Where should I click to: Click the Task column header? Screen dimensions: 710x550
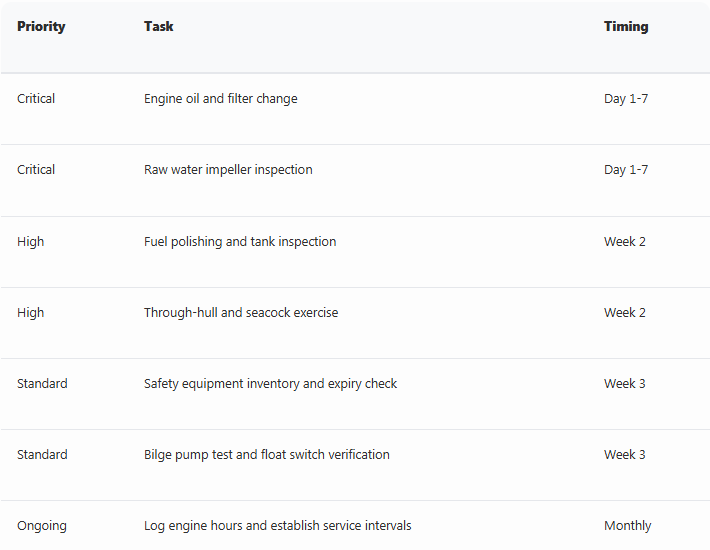(x=158, y=26)
